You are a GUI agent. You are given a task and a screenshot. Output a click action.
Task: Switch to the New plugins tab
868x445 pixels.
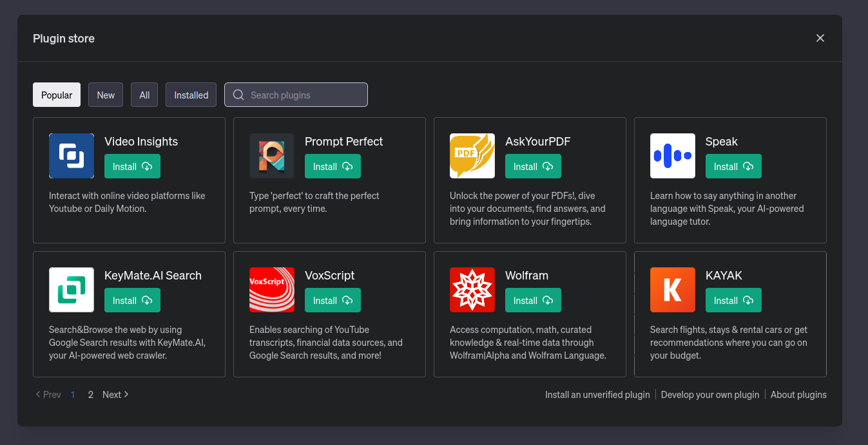click(106, 95)
